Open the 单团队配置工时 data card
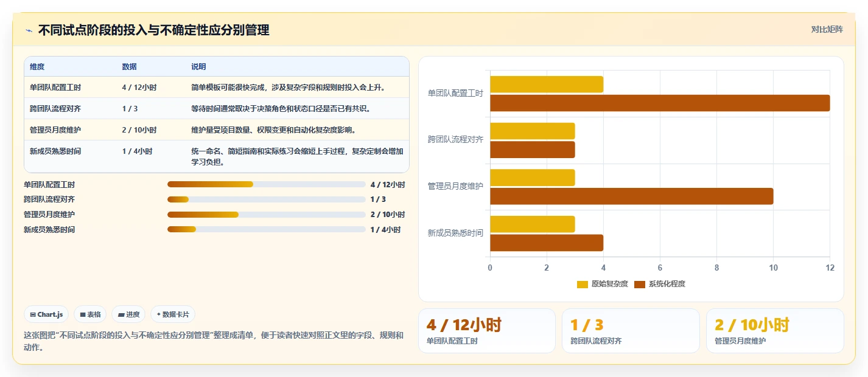Screen dimensions: 868x377 [x=487, y=331]
